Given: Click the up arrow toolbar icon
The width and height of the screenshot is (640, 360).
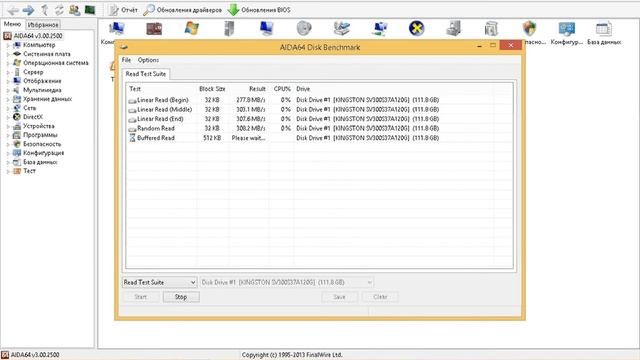Looking at the screenshot, I should pos(45,10).
